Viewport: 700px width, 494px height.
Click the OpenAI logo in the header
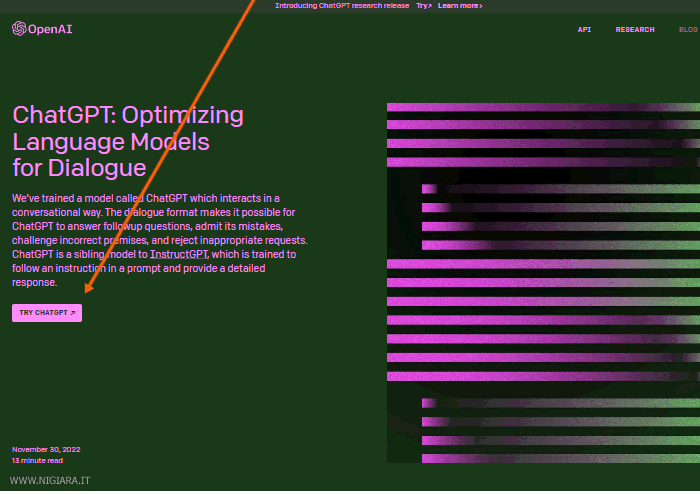coord(42,29)
